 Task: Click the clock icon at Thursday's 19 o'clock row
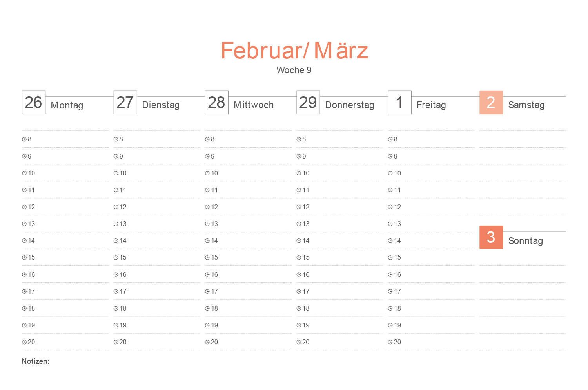[299, 325]
